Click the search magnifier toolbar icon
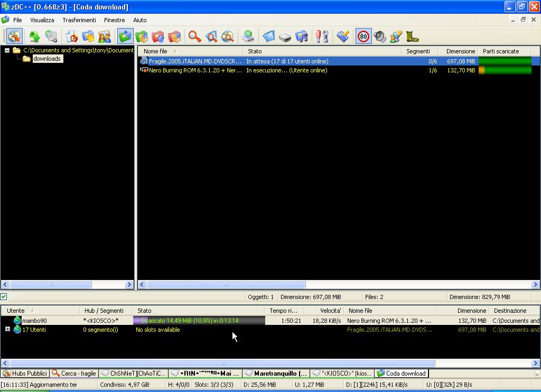The width and height of the screenshot is (541, 392). pos(195,36)
